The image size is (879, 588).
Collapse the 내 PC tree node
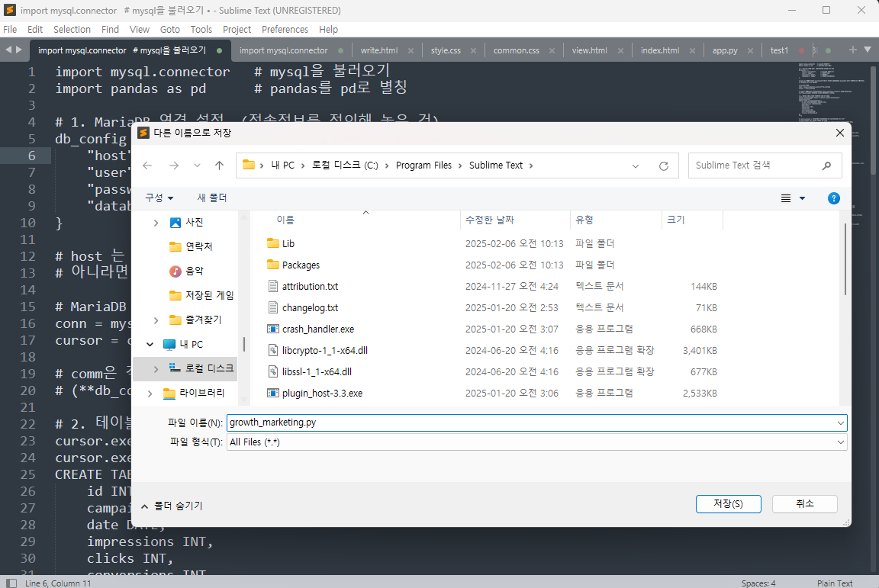(150, 344)
